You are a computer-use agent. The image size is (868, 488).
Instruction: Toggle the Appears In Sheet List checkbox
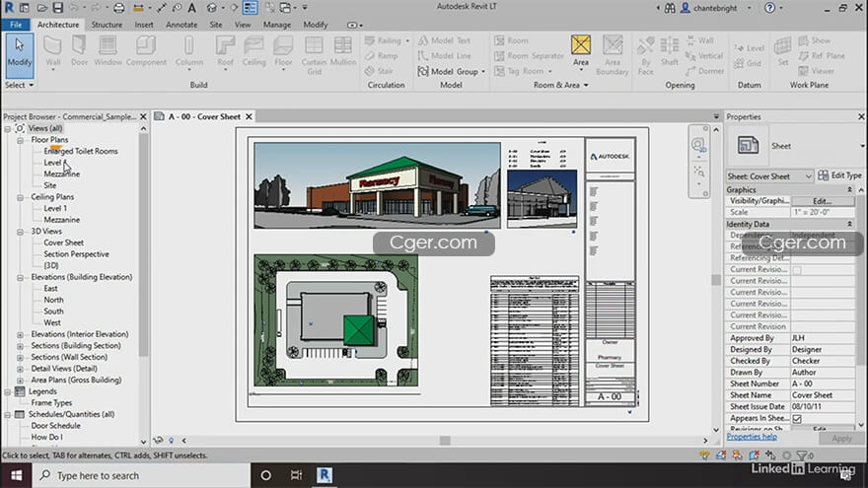point(797,419)
